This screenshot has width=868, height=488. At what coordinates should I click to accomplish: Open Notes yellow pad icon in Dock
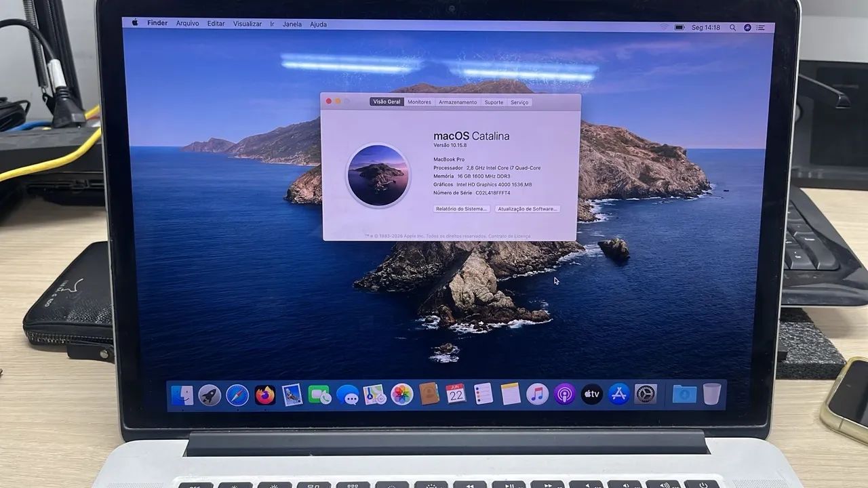[511, 394]
